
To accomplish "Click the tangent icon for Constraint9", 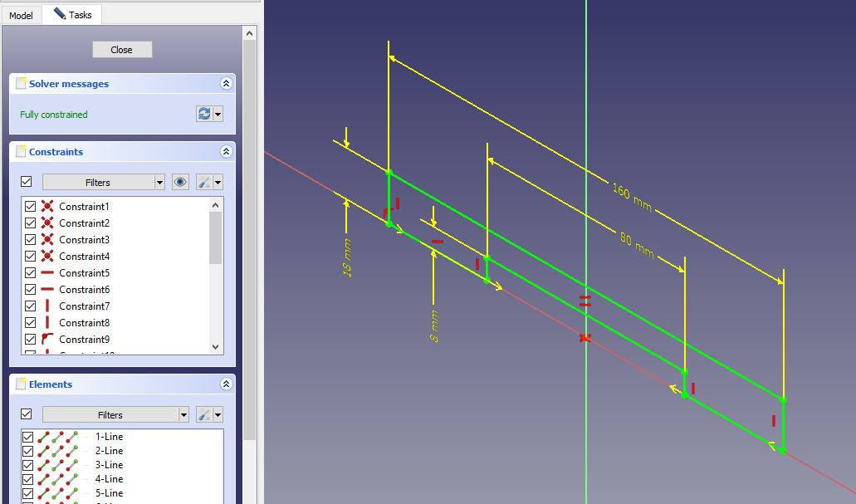I will (47, 340).
